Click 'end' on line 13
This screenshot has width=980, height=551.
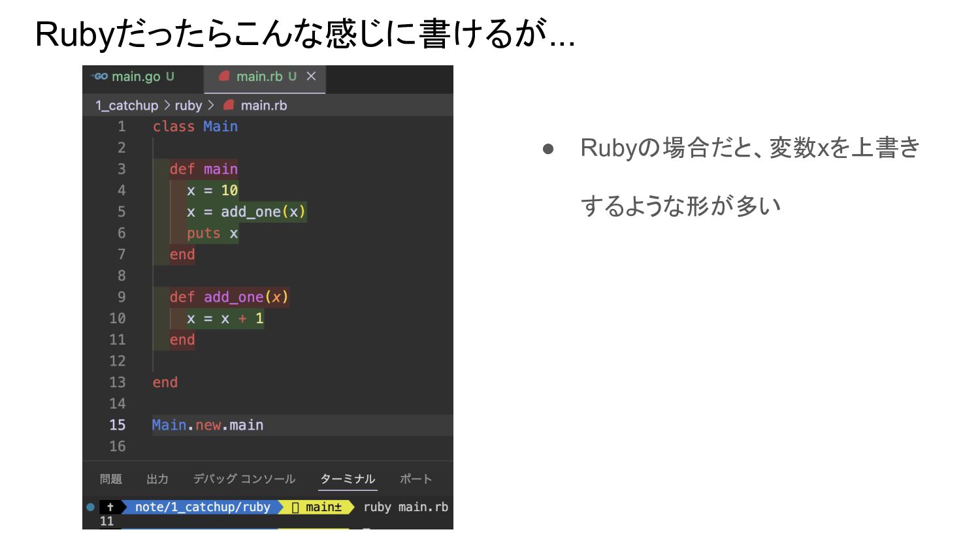(x=165, y=383)
